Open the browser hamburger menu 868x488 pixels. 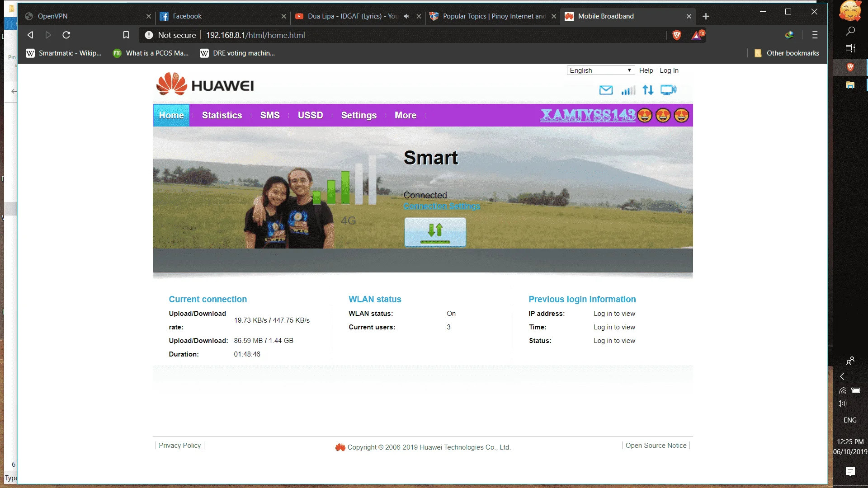[x=815, y=35]
